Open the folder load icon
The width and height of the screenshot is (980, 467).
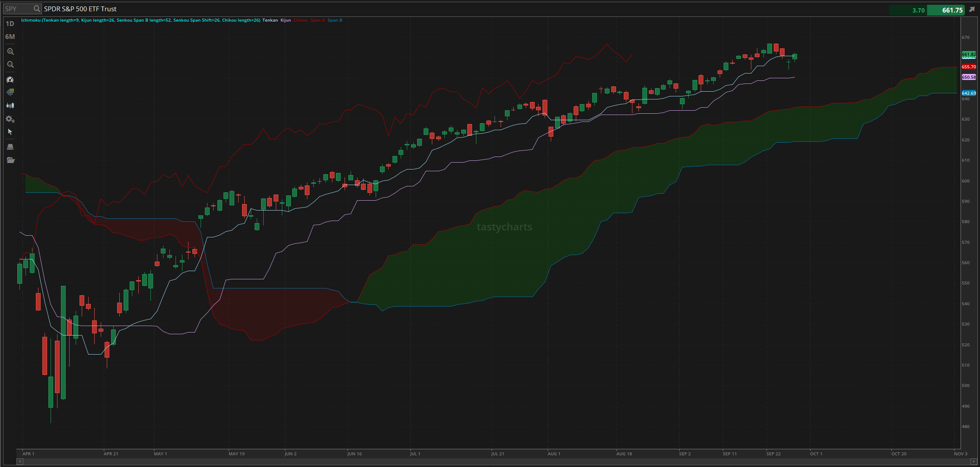pos(10,160)
